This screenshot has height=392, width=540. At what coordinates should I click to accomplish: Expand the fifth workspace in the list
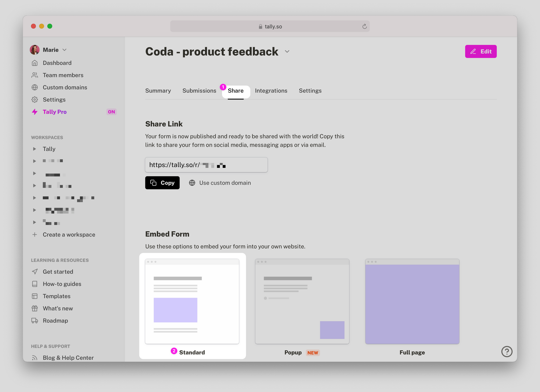34,198
